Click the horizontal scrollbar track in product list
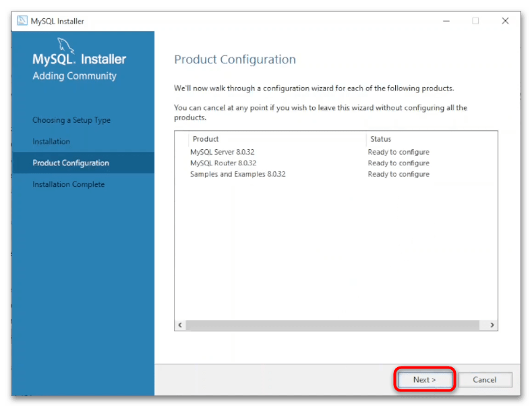Image resolution: width=532 pixels, height=407 pixels. pos(332,325)
